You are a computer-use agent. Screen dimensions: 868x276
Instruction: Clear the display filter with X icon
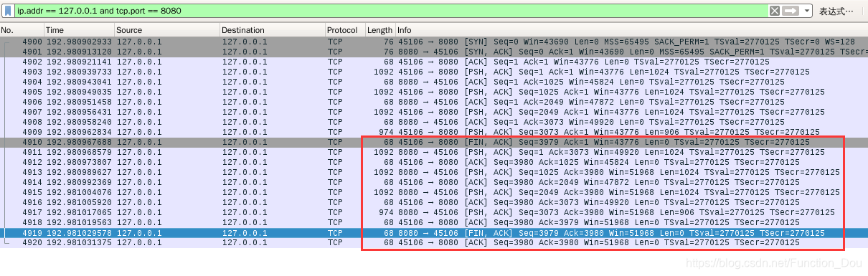click(775, 11)
